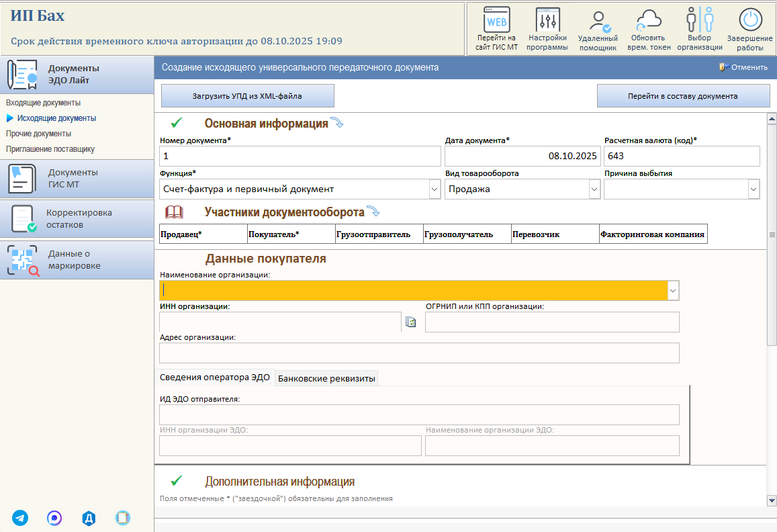This screenshot has height=532, width=777.
Task: Click the scrollbar down arrow
Action: 772,500
